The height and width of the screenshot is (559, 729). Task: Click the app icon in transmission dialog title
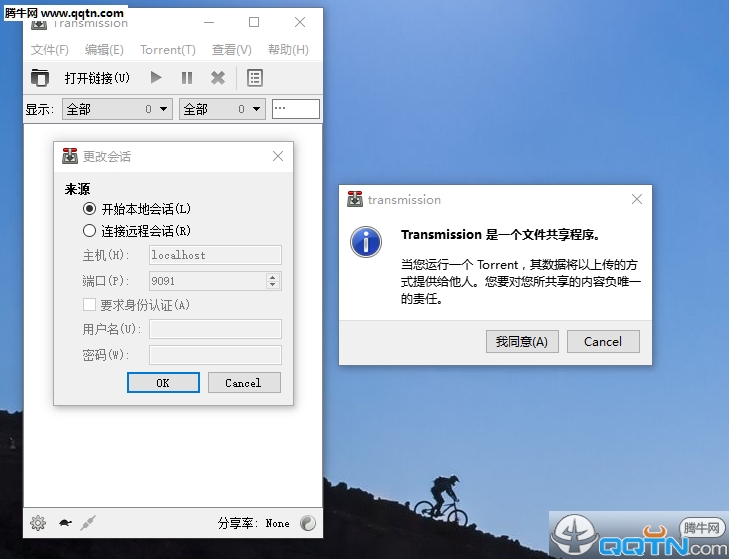tap(355, 199)
